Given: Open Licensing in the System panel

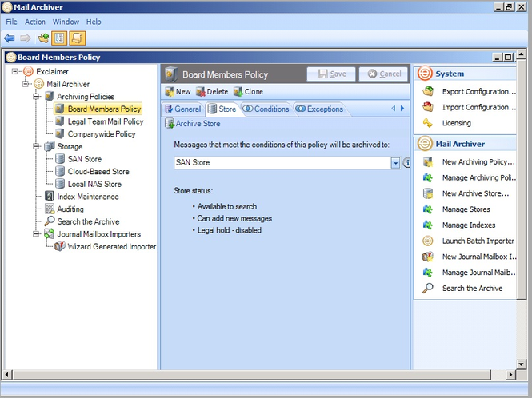Looking at the screenshot, I should 456,123.
